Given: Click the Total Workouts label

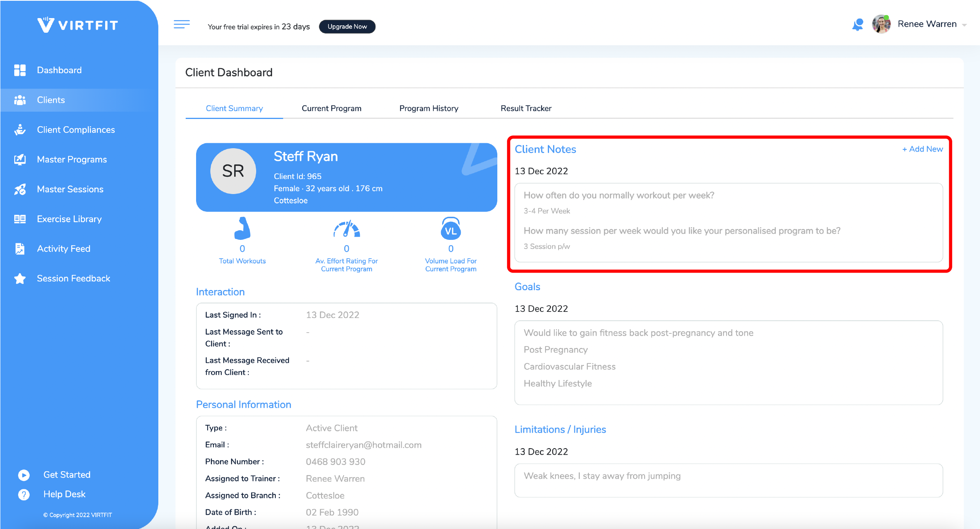Looking at the screenshot, I should coord(242,261).
